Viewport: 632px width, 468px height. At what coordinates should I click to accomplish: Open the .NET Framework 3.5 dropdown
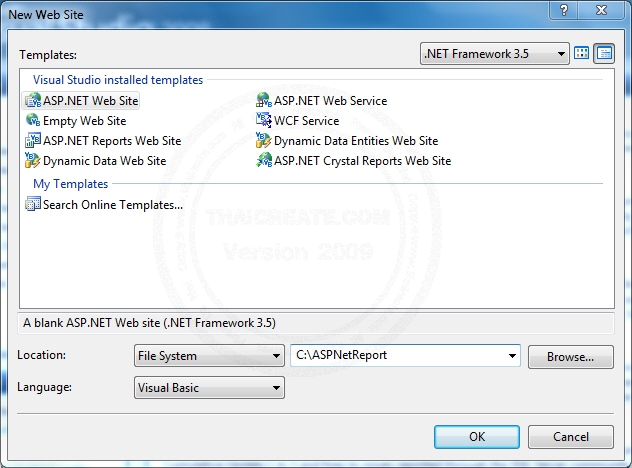[x=494, y=53]
